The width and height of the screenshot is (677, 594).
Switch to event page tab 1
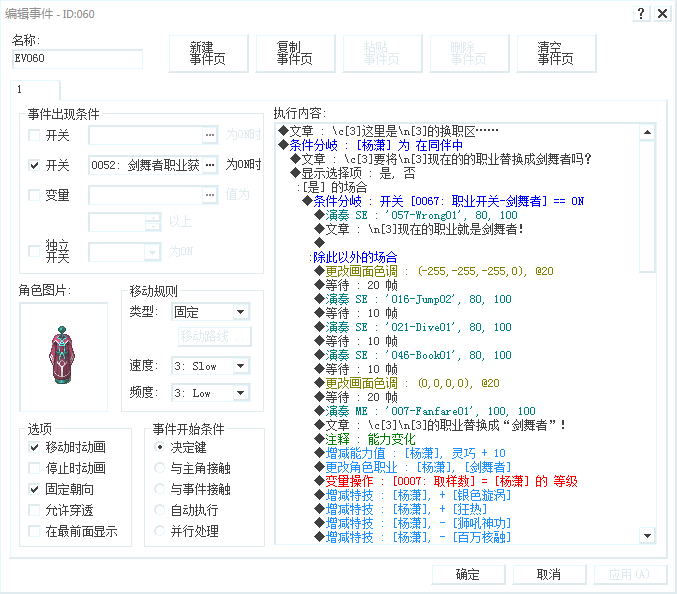35,90
